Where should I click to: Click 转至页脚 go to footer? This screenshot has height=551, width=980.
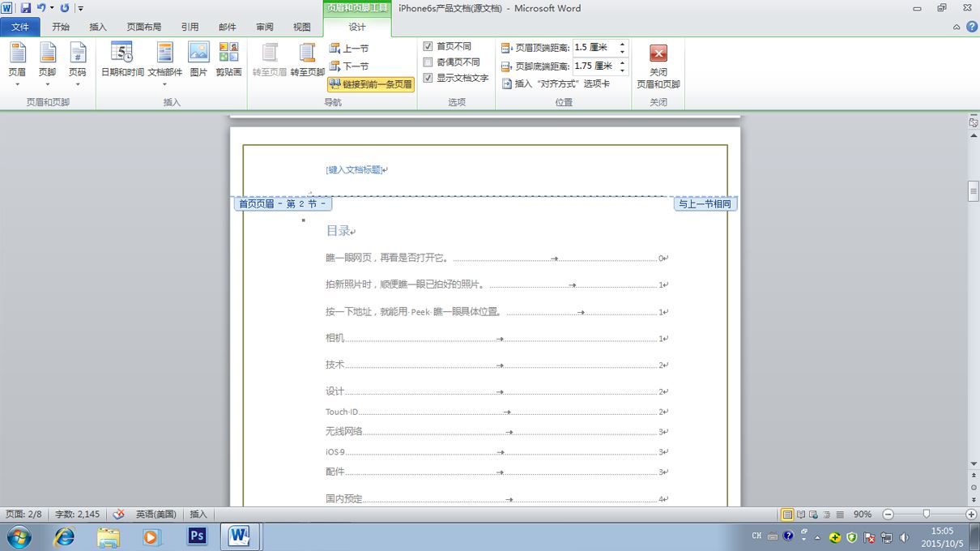pyautogui.click(x=307, y=61)
